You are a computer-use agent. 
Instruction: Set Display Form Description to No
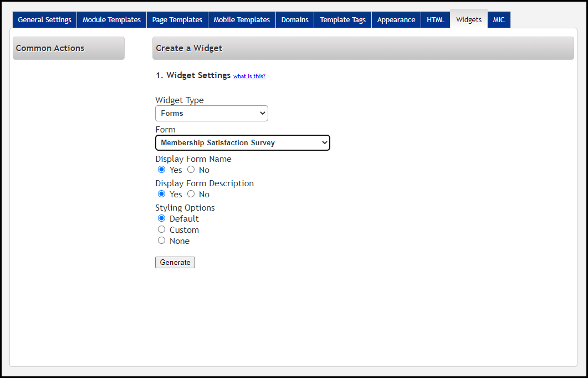click(x=191, y=194)
